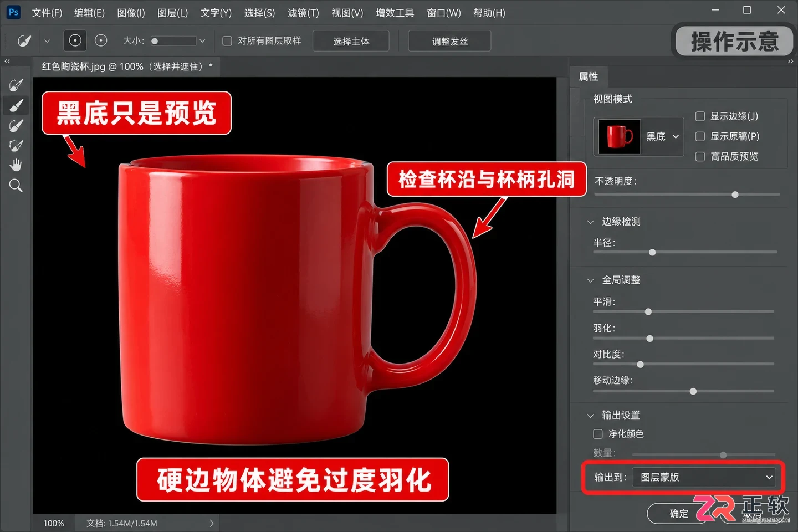
Task: Collapse the 边缘检测 section
Action: tap(590, 222)
